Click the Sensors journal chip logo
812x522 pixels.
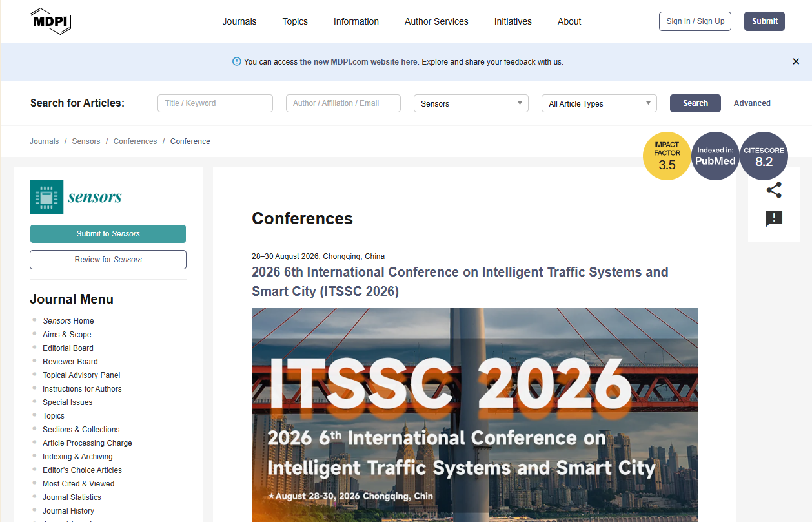[46, 197]
